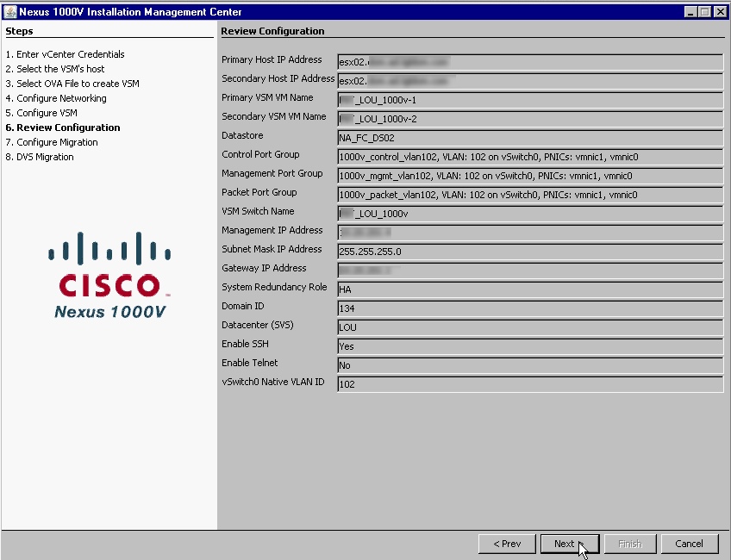Click the Management IP Address label
This screenshot has height=560, width=731.
272,230
